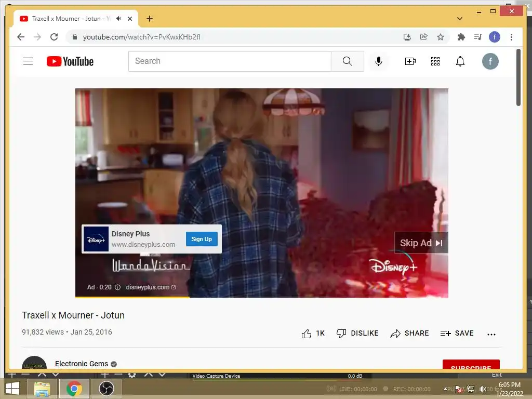Viewport: 532px width, 399px height.
Task: Open Windows Start button
Action: point(12,389)
